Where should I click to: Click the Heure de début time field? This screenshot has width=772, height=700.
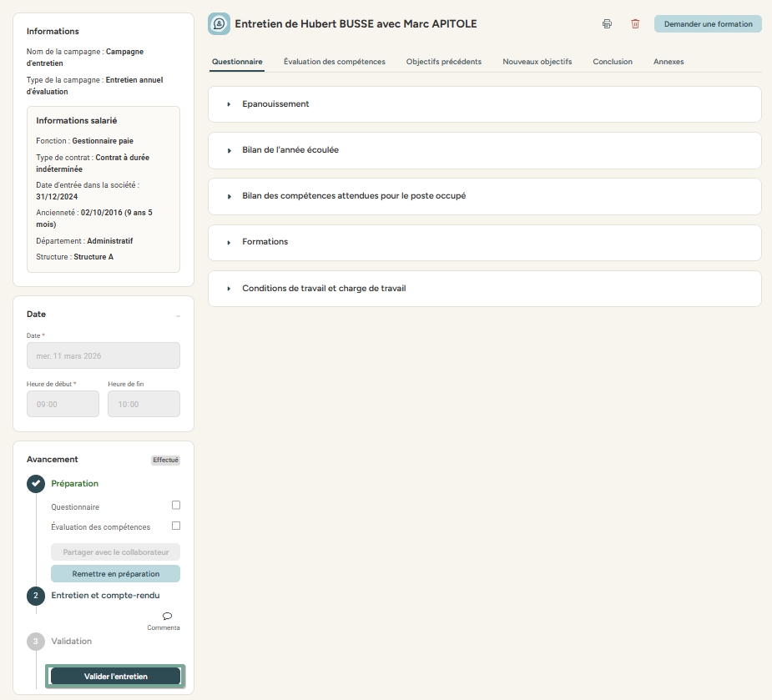[63, 404]
